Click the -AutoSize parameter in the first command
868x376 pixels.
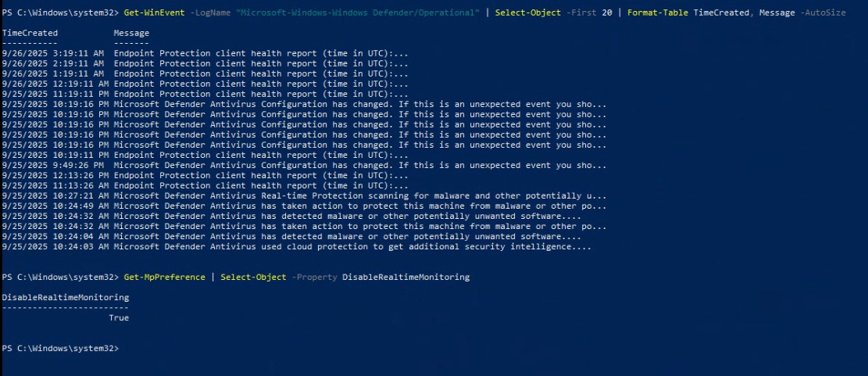pyautogui.click(x=823, y=13)
